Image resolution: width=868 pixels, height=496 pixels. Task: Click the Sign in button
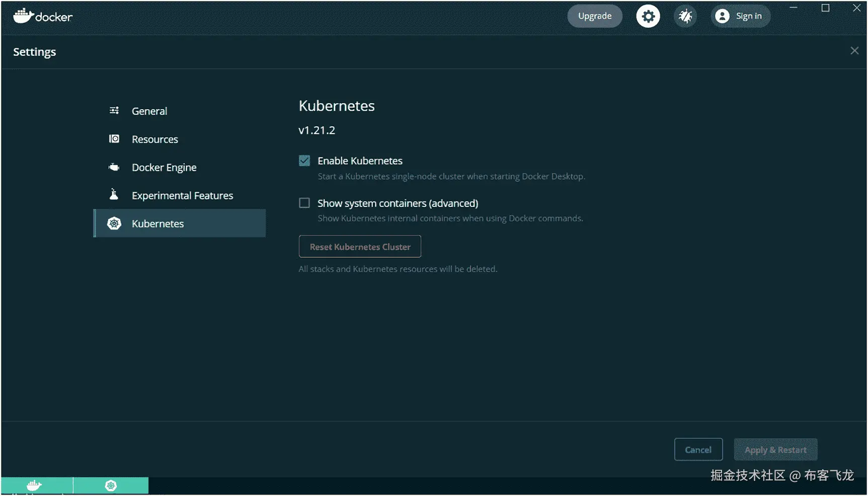click(740, 16)
